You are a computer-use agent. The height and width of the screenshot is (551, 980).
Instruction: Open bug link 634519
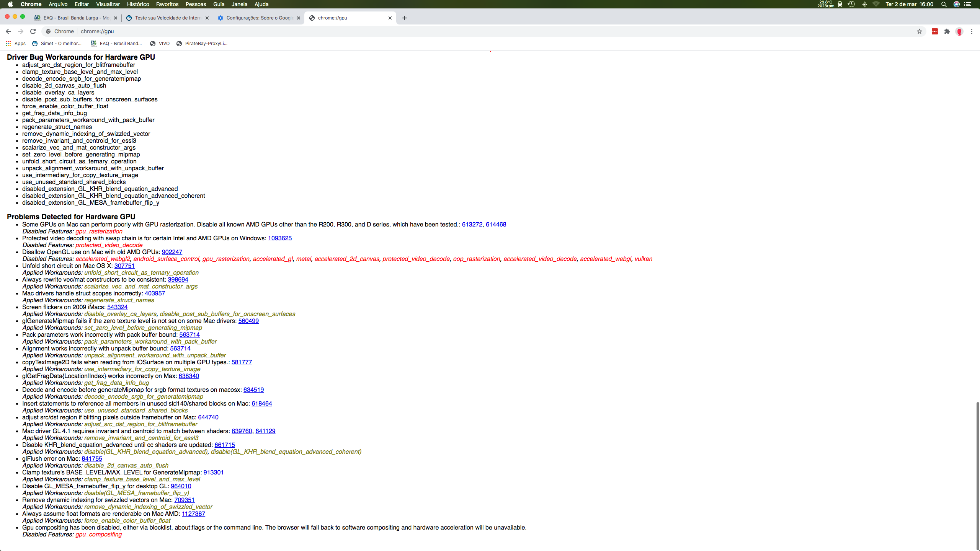tap(253, 390)
